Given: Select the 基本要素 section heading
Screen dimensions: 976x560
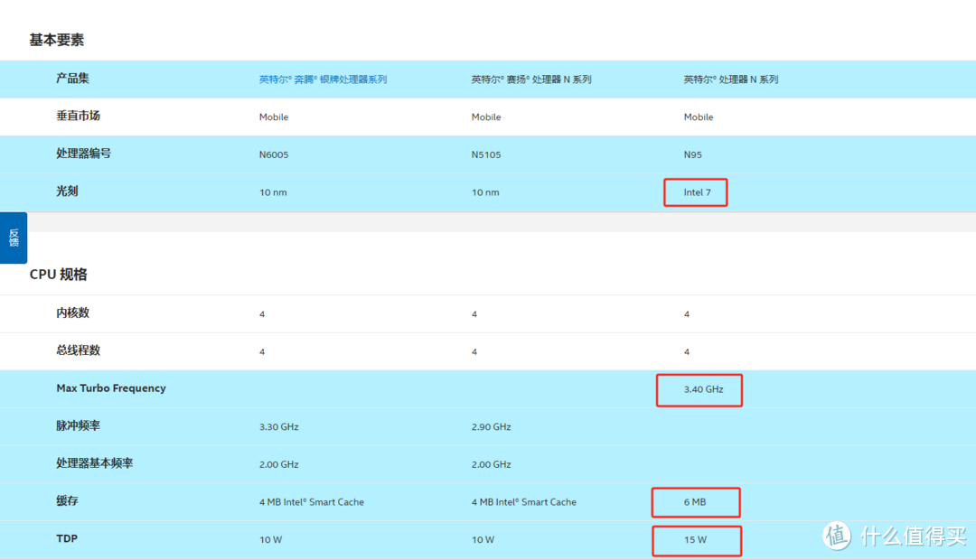Looking at the screenshot, I should click(57, 40).
